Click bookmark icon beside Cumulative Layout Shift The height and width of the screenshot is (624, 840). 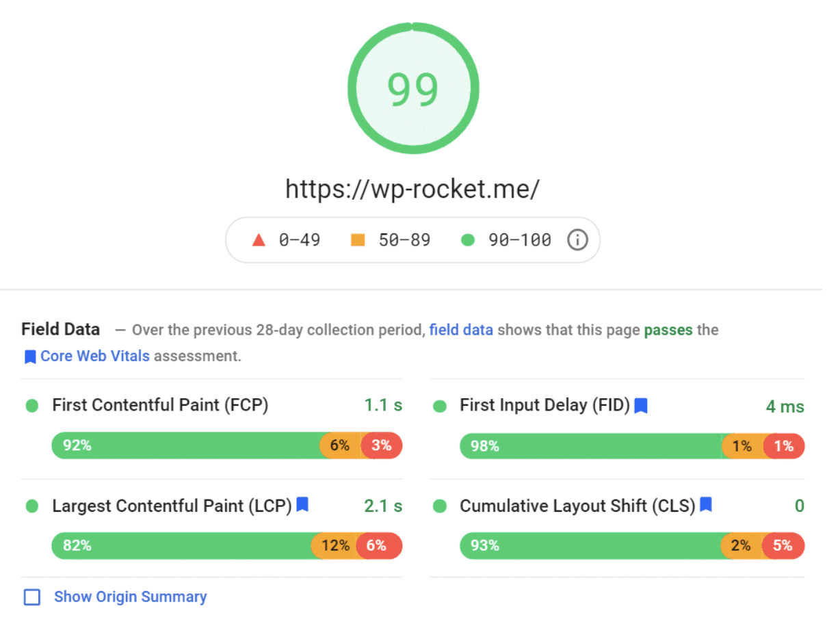(x=707, y=506)
